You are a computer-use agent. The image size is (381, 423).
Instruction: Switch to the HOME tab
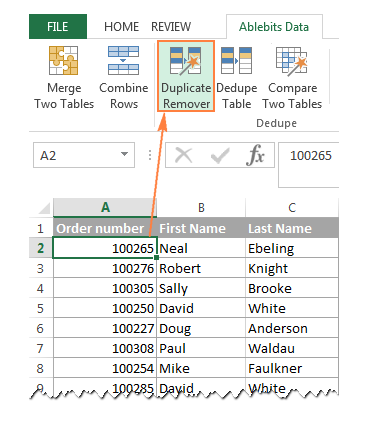(x=121, y=27)
